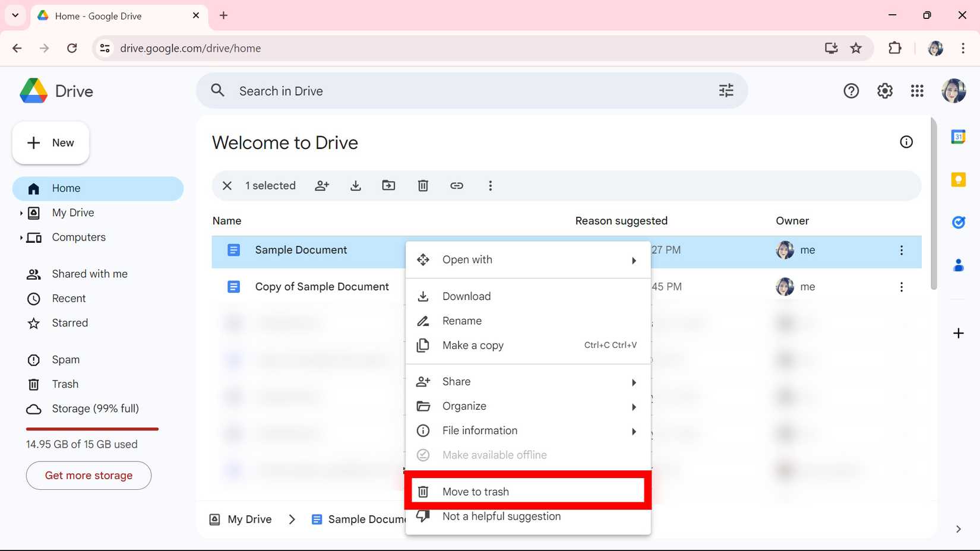Click the trash icon in the toolbar

(x=423, y=186)
